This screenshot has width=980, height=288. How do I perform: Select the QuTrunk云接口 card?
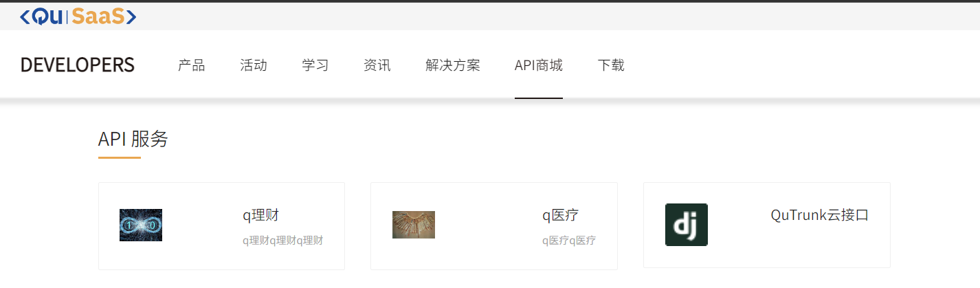click(x=767, y=225)
